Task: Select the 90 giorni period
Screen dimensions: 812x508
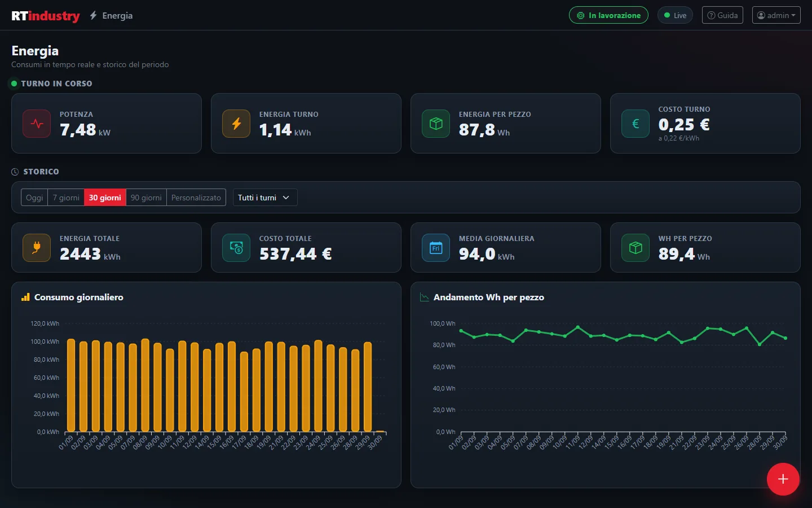Action: [x=146, y=198]
